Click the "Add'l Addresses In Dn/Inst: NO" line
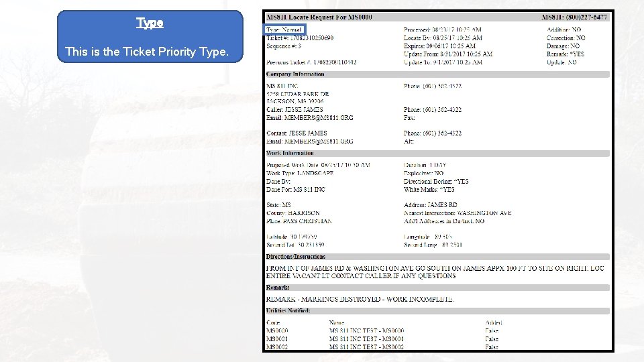Image resolution: width=644 pixels, height=362 pixels. pos(444,221)
